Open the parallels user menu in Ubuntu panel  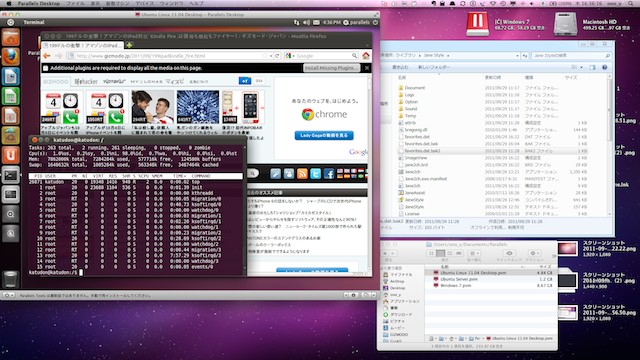click(x=356, y=22)
